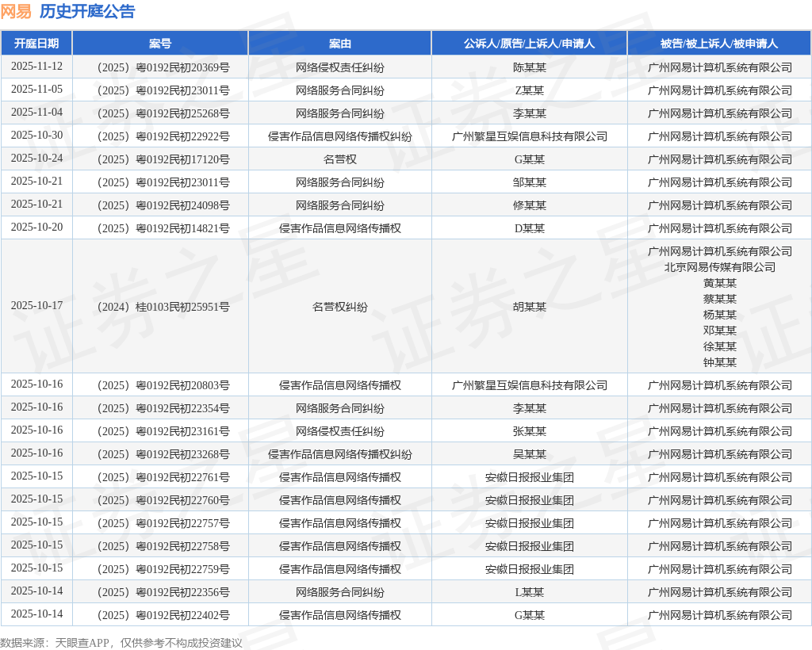The image size is (812, 650).
Task: Click defendant 蔡某某
Action: [x=720, y=299]
